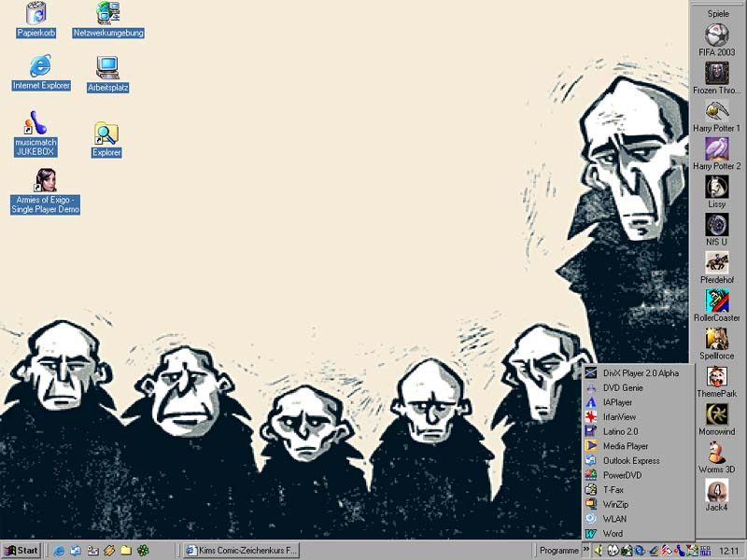Select the Netzwerkumgebung desktop icon
This screenshot has width=747, height=560.
[x=108, y=14]
